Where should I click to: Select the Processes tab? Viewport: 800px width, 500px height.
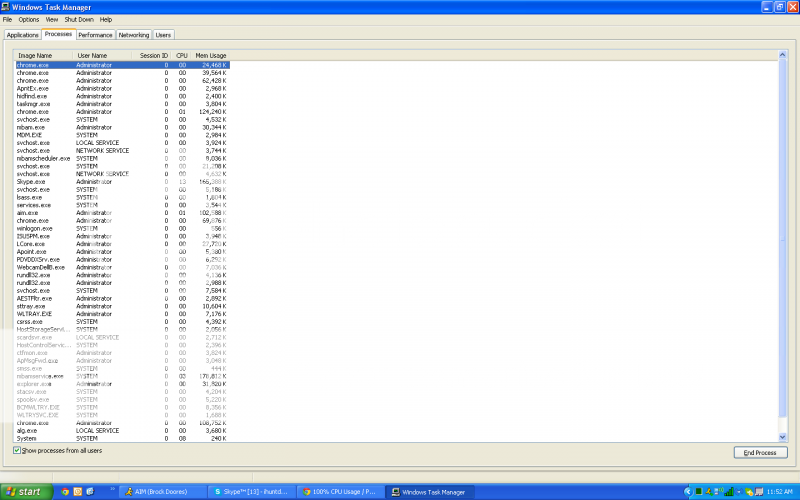tap(58, 34)
